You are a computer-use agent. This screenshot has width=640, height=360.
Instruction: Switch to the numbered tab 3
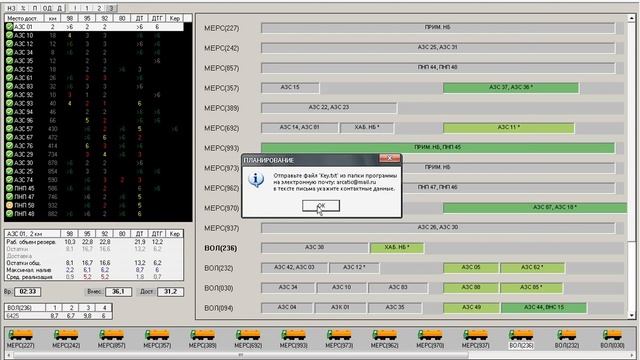(111, 8)
